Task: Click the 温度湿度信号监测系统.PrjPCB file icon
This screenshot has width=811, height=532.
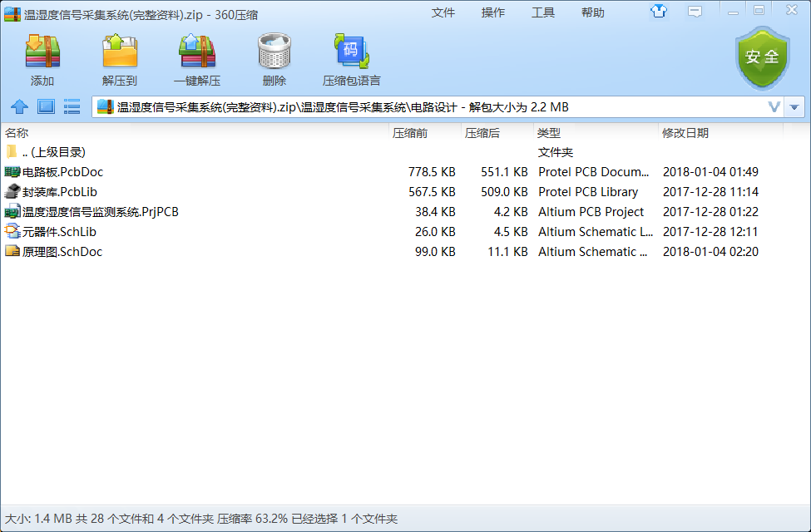Action: pos(12,211)
